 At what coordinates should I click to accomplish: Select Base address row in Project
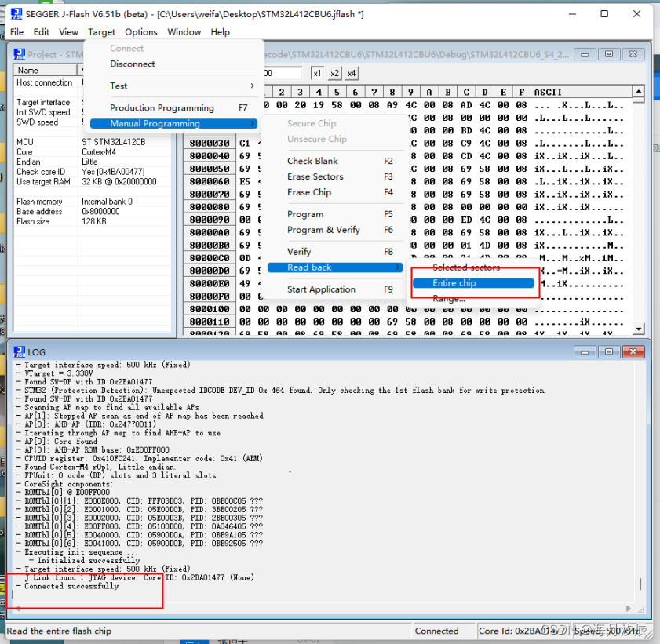pos(92,212)
